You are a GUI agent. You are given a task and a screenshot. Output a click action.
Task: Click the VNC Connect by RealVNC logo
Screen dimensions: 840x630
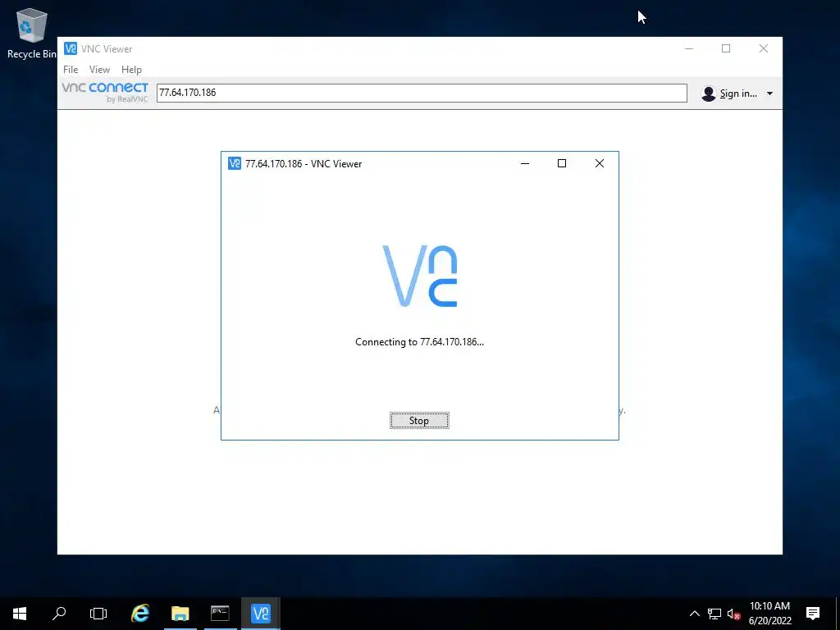[x=105, y=92]
